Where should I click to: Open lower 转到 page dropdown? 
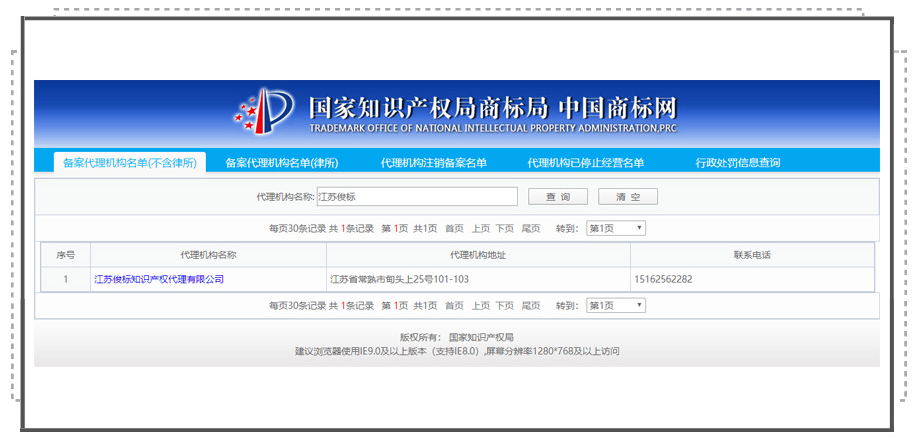616,305
